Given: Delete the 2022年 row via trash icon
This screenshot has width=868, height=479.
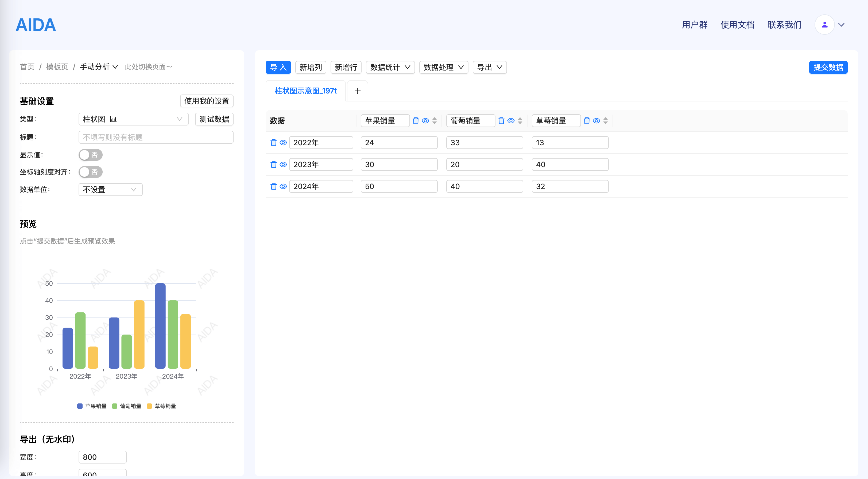Looking at the screenshot, I should pyautogui.click(x=274, y=142).
